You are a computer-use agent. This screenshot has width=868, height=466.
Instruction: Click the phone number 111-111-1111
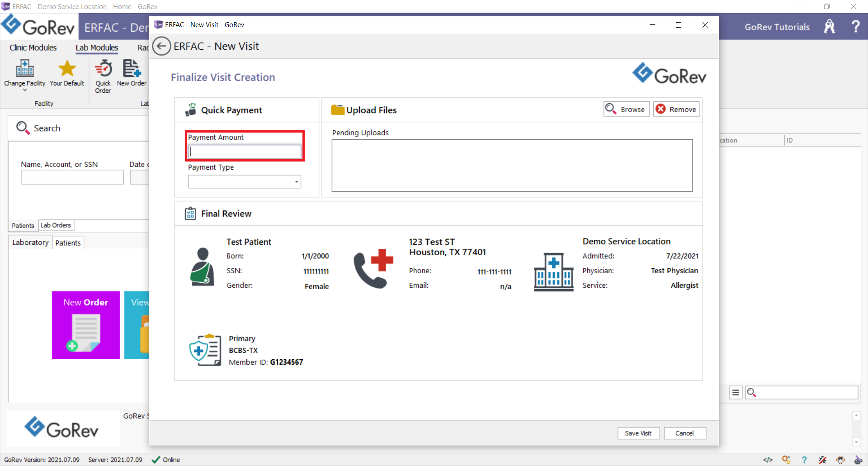tap(494, 271)
